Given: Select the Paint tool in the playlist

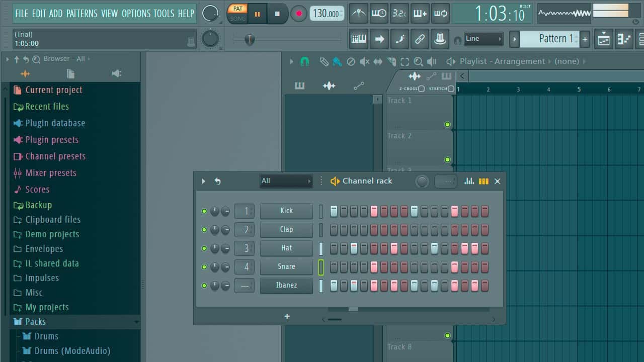Looking at the screenshot, I should (x=336, y=61).
